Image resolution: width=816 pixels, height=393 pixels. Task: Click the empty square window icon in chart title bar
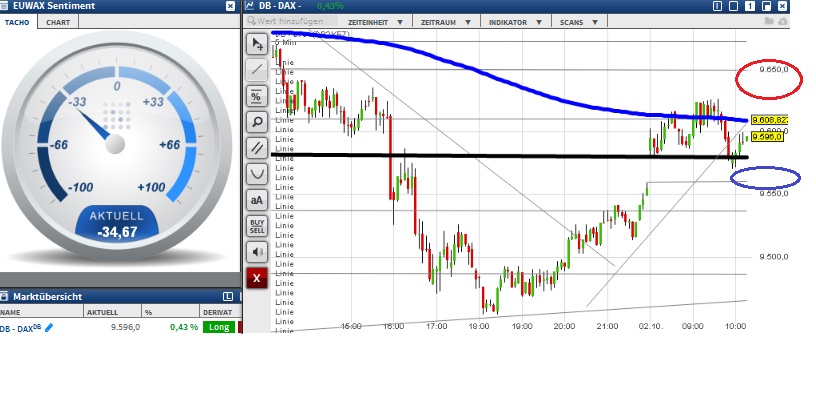point(734,6)
